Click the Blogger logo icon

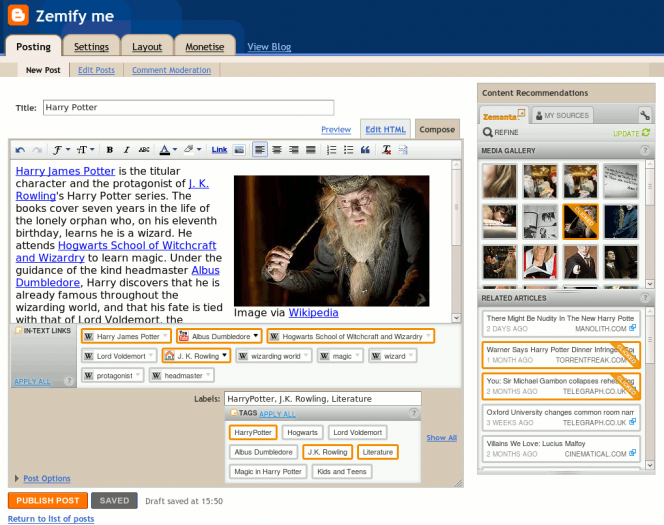(18, 15)
